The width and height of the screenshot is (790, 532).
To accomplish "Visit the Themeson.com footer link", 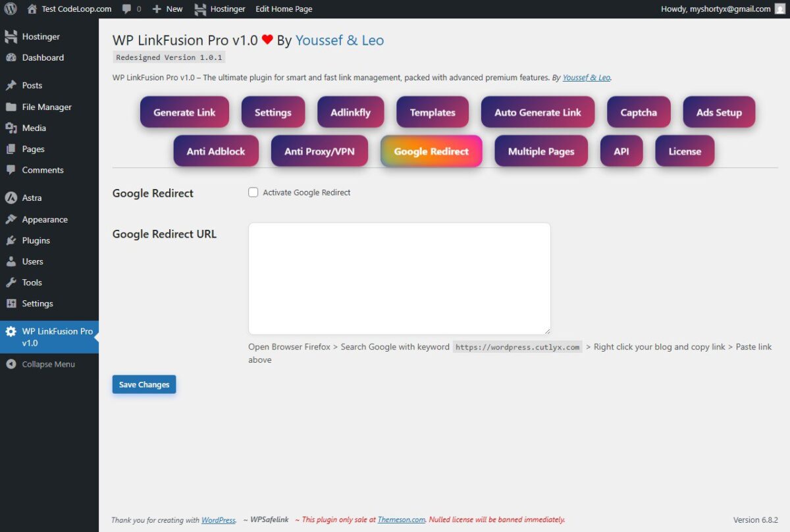I will click(x=402, y=519).
